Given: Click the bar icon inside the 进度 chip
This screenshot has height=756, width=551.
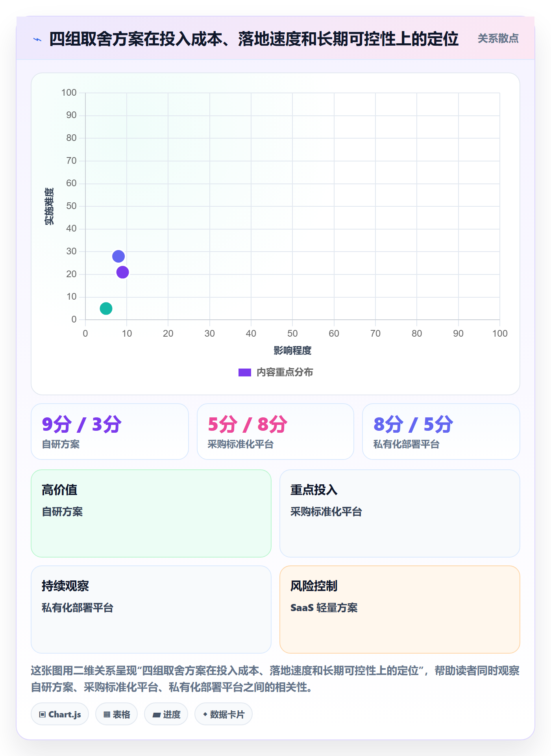Looking at the screenshot, I should pos(157,715).
